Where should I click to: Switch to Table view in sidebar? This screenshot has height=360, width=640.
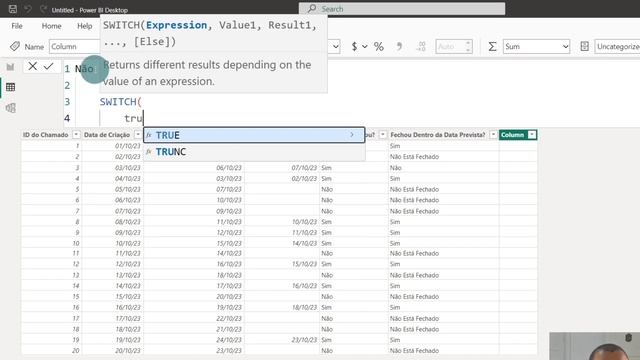click(x=10, y=87)
